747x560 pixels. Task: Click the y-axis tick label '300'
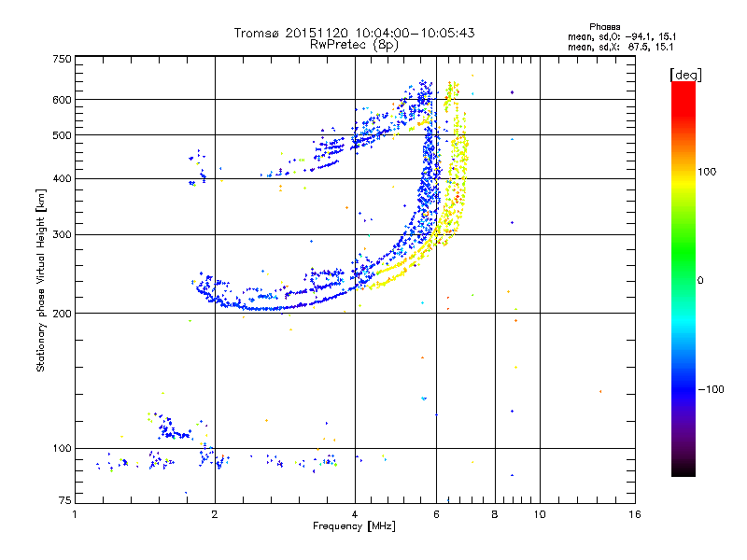coord(62,235)
